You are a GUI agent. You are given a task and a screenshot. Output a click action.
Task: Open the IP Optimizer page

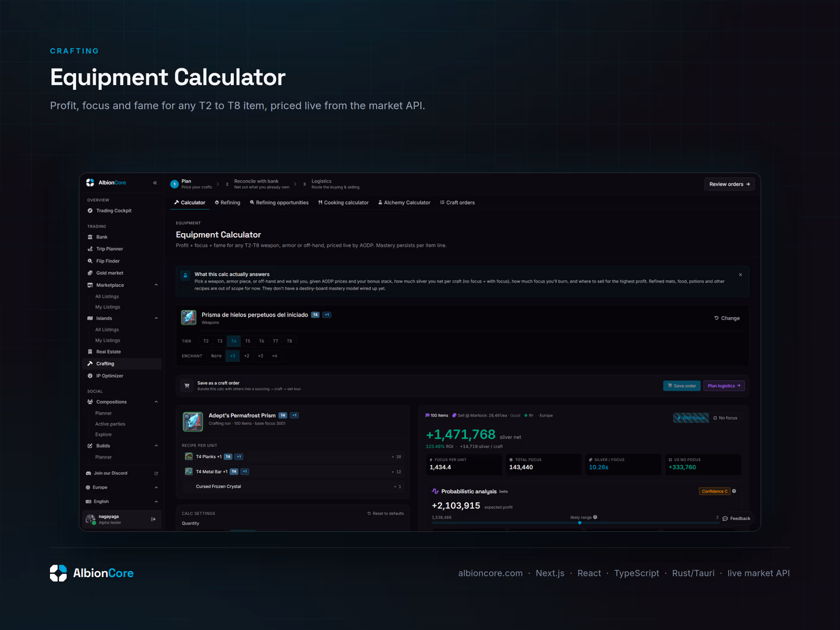tap(109, 376)
